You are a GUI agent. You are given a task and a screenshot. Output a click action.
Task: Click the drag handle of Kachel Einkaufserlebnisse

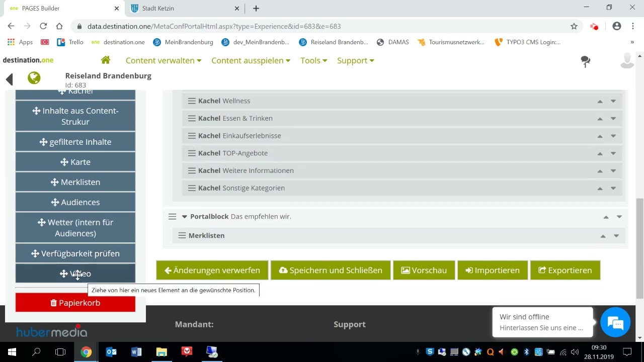192,136
